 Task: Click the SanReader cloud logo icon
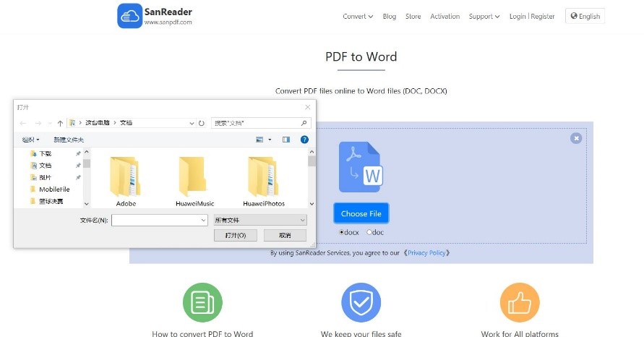[x=130, y=16]
